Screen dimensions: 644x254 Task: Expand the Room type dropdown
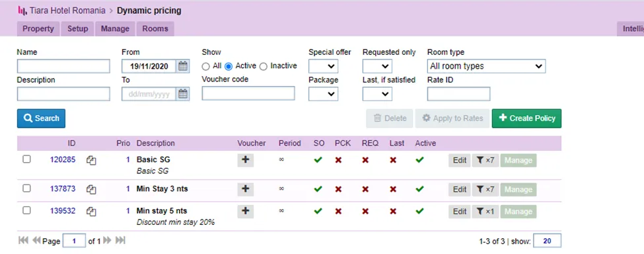pos(486,66)
